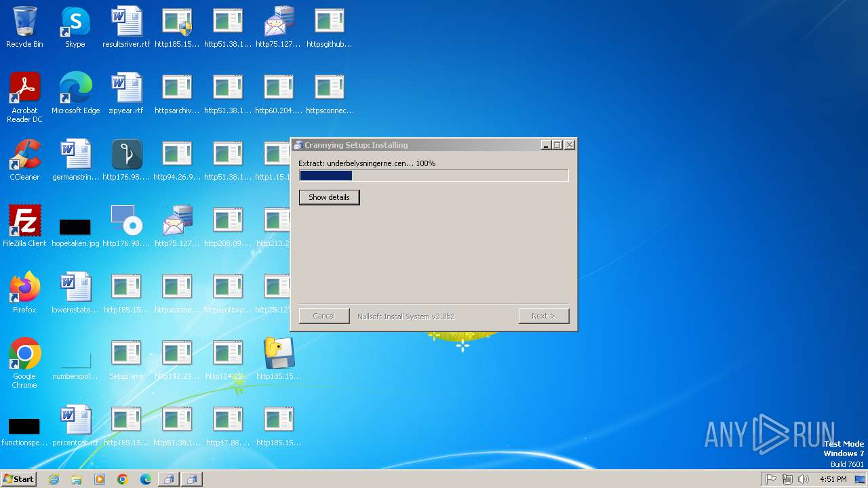
Task: Select the Google Chrome desktop shortcut
Action: click(x=24, y=364)
